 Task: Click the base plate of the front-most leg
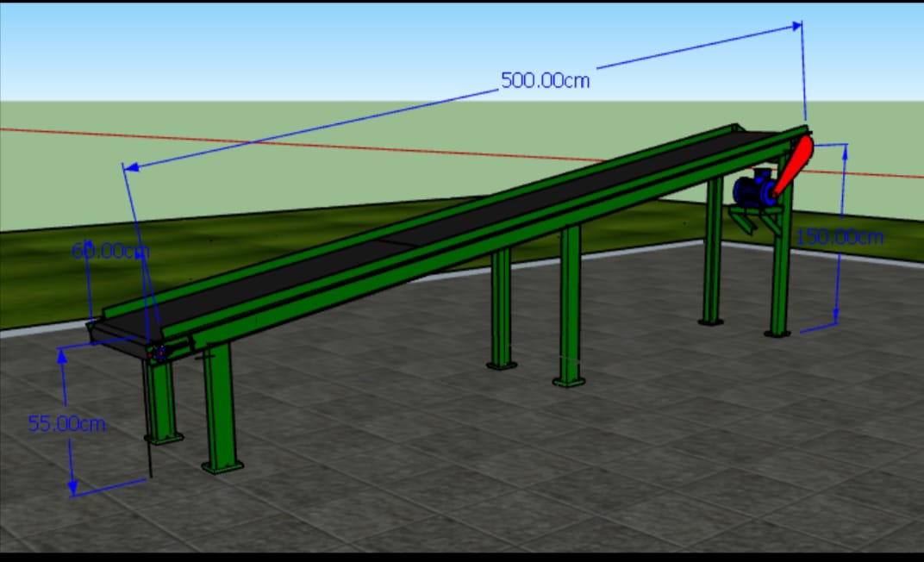pyautogui.click(x=222, y=467)
